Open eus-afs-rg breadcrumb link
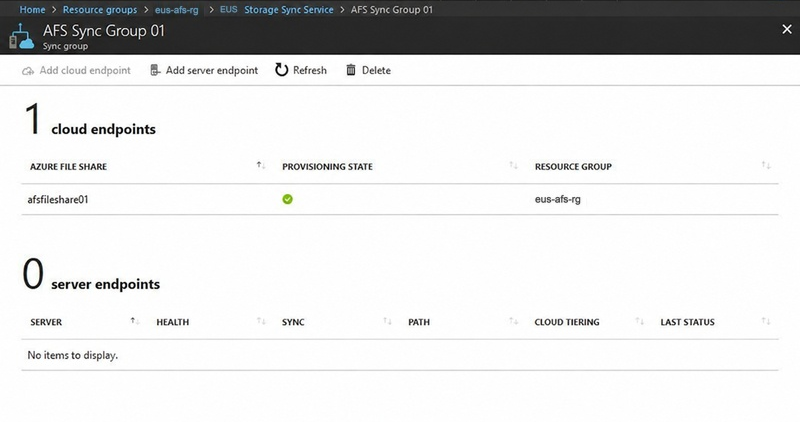Screen dimensions: 800x422 click(177, 9)
